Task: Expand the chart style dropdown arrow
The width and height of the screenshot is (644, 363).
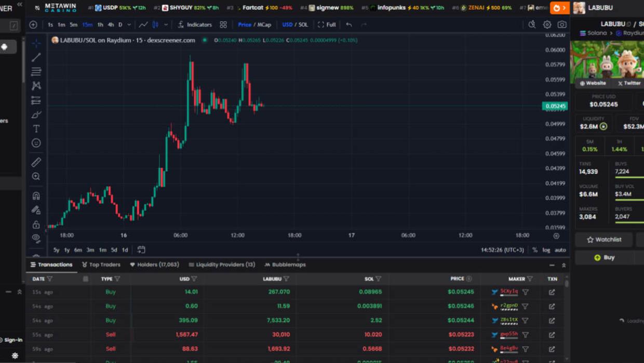Action: point(166,24)
